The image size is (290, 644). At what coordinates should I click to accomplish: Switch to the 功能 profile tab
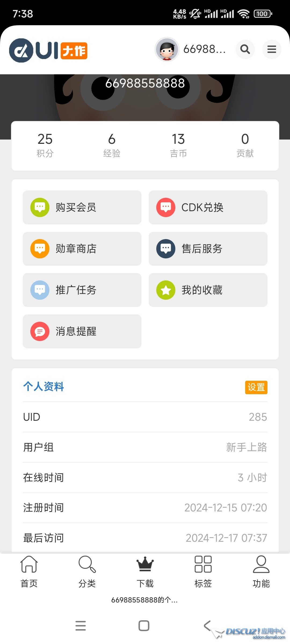261,571
